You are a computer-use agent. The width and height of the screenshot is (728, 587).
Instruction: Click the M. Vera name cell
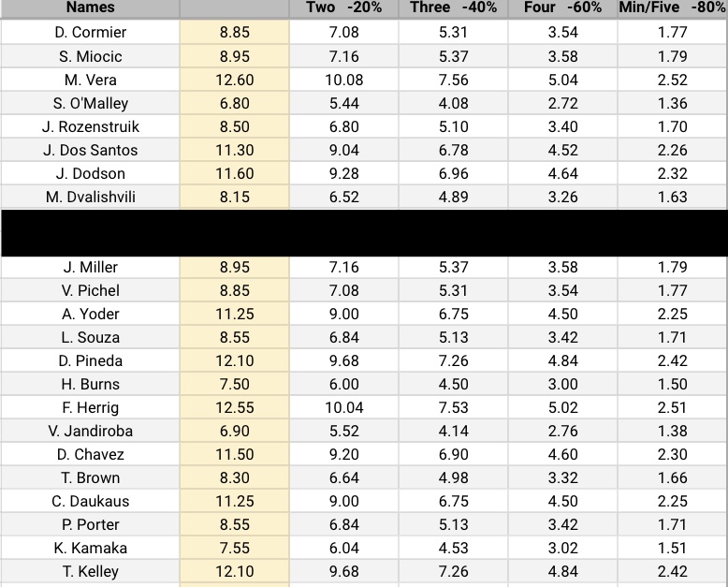pyautogui.click(x=91, y=80)
